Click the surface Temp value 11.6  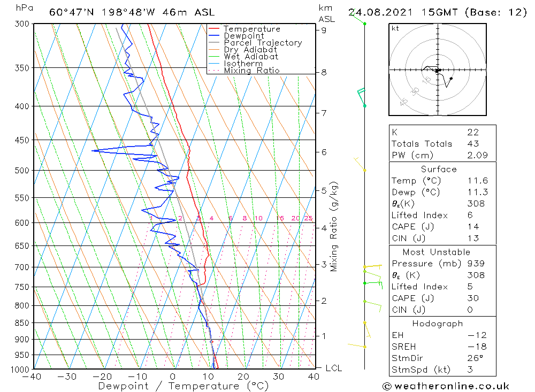478,181
